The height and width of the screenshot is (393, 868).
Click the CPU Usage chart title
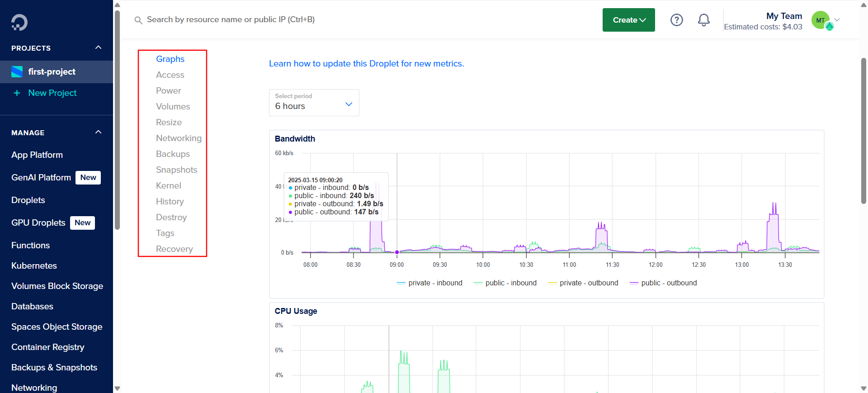296,311
